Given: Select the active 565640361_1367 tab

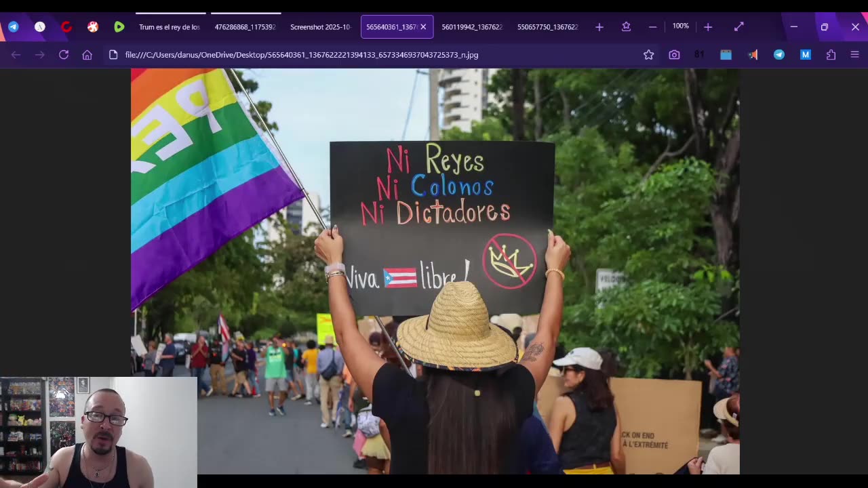Looking at the screenshot, I should 391,27.
